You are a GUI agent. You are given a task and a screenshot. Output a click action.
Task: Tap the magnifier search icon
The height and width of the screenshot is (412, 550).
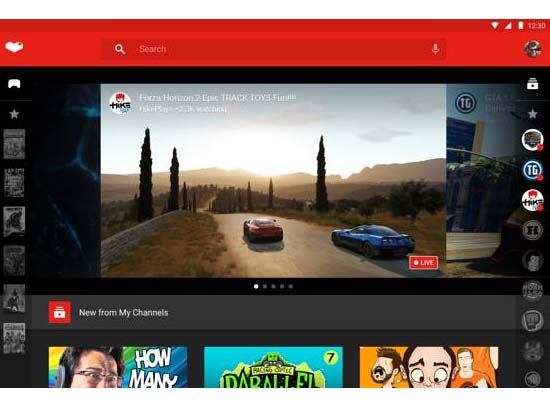(120, 49)
